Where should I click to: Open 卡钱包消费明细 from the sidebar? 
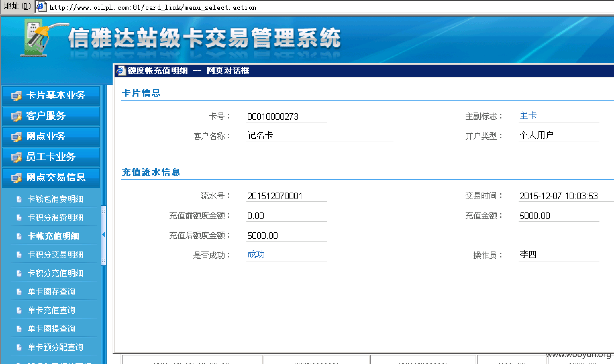pos(55,199)
